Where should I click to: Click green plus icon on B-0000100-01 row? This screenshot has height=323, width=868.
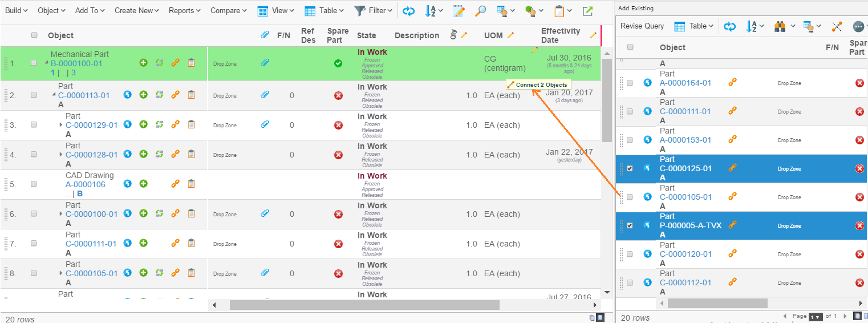[144, 63]
